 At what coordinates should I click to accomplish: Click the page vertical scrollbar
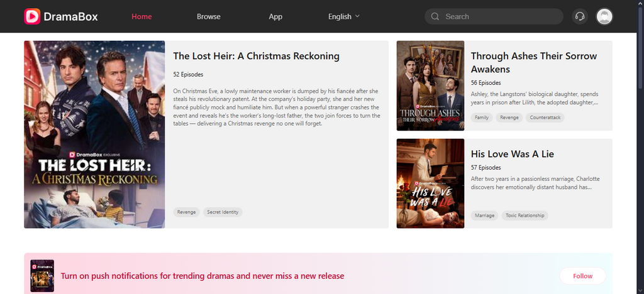tap(641, 147)
